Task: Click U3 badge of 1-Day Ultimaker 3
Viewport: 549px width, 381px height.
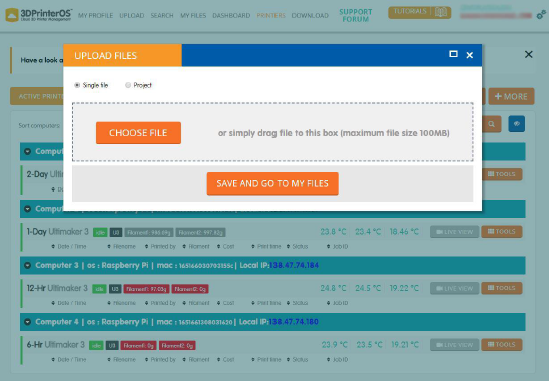Action: coord(116,233)
